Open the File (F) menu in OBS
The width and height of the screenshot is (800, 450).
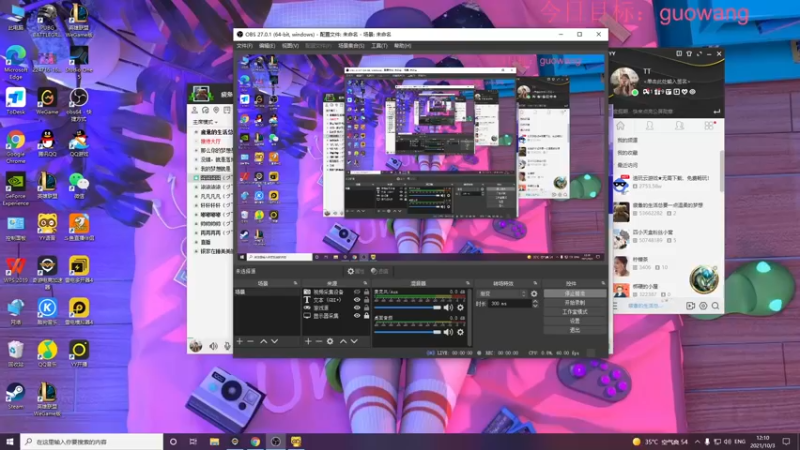(x=244, y=46)
